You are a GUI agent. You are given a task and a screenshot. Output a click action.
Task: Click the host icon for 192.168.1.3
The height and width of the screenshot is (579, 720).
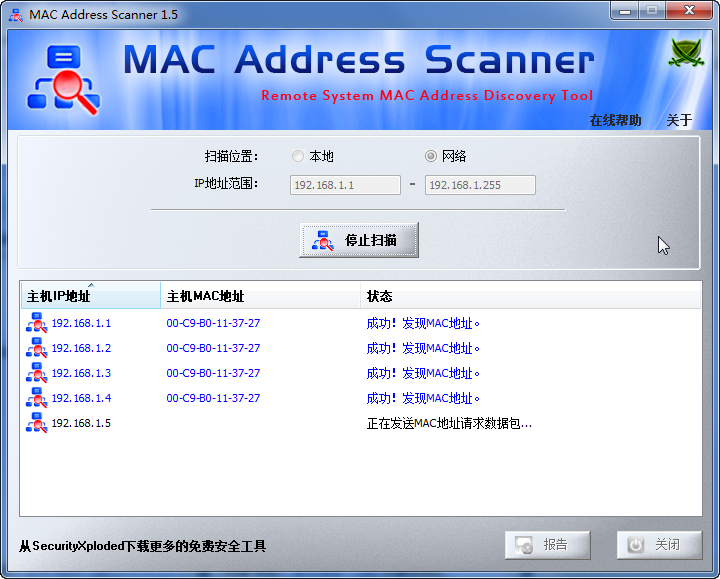pos(36,373)
